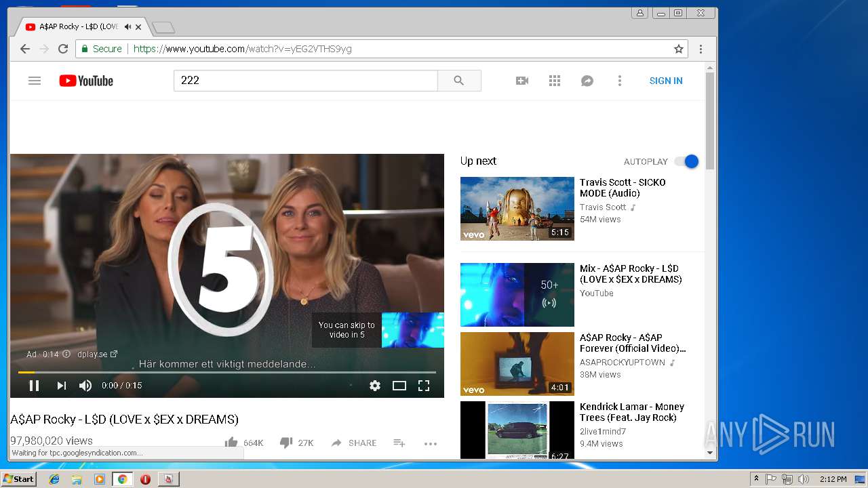
Task: Open Mix - A$AP Rocky L$D playlist thumbnail
Action: pyautogui.click(x=517, y=295)
